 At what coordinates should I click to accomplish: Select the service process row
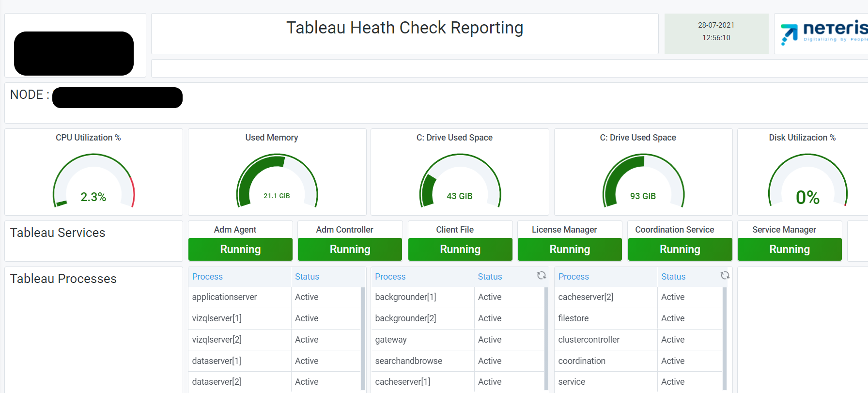coord(638,382)
